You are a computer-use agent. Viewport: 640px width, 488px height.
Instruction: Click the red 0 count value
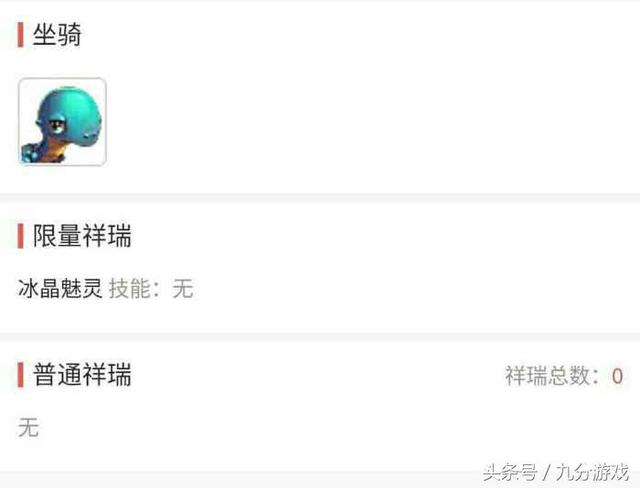(617, 376)
